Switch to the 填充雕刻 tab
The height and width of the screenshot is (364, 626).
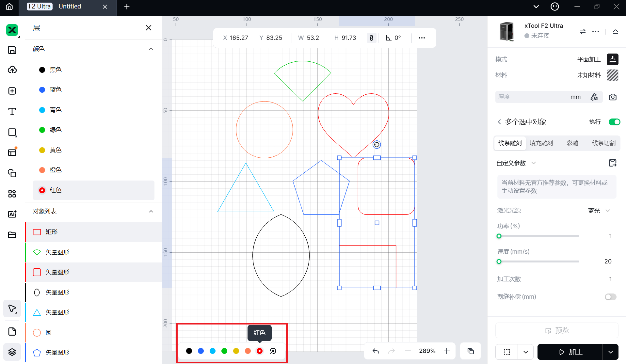[541, 143]
